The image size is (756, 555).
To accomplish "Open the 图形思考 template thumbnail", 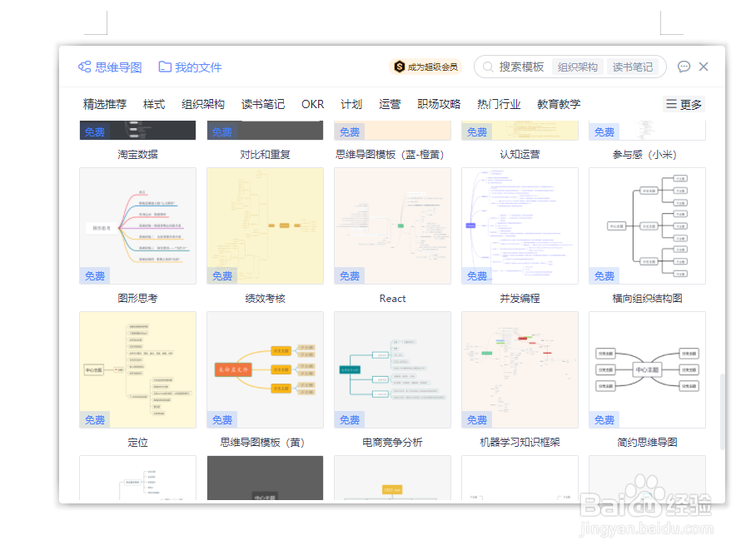I will (138, 225).
